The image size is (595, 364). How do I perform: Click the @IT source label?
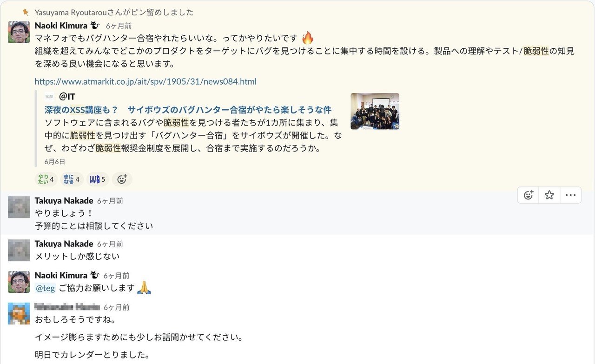click(67, 97)
